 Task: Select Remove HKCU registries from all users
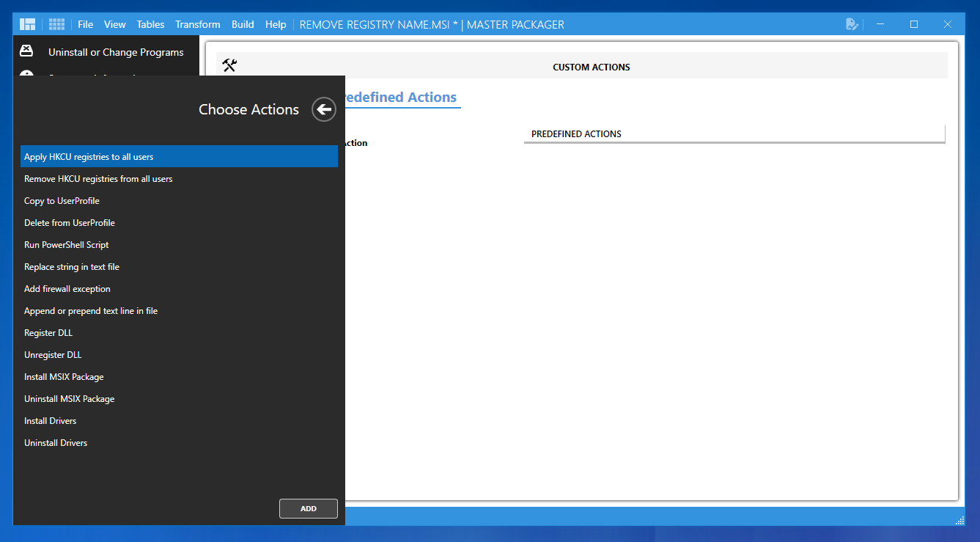click(179, 178)
